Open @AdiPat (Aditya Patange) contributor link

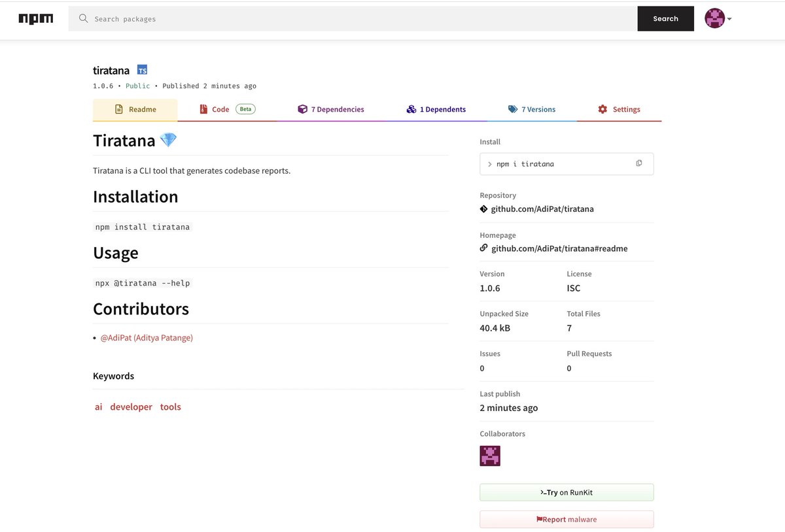(x=147, y=338)
